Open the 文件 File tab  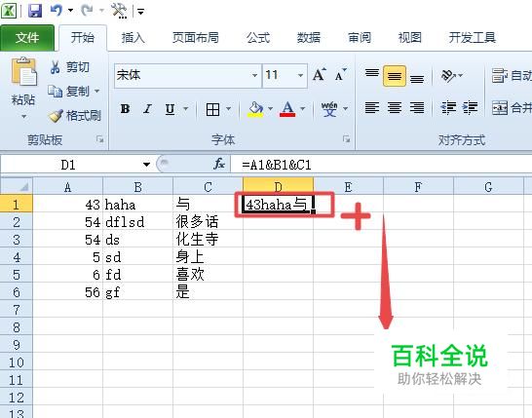pyautogui.click(x=27, y=38)
